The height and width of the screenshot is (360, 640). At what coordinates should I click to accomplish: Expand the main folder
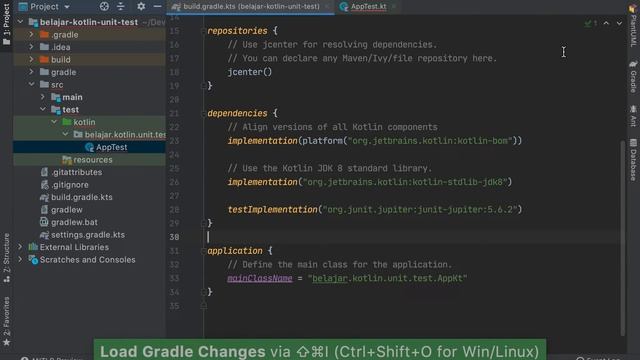point(42,97)
